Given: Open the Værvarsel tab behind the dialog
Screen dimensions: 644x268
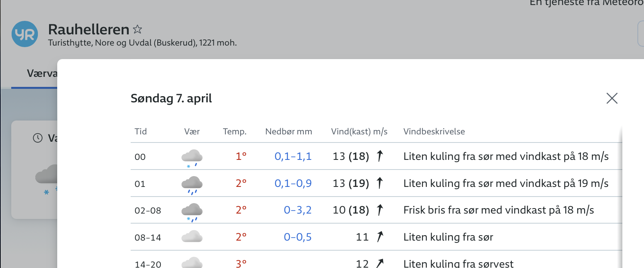Looking at the screenshot, I should tap(42, 73).
